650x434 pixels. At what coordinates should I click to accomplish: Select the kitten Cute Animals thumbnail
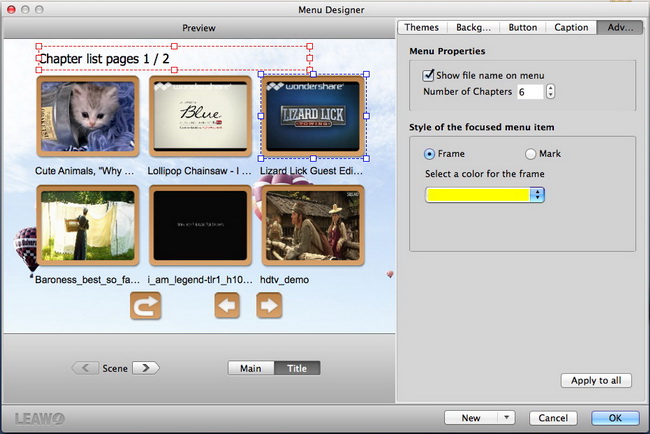(88, 116)
